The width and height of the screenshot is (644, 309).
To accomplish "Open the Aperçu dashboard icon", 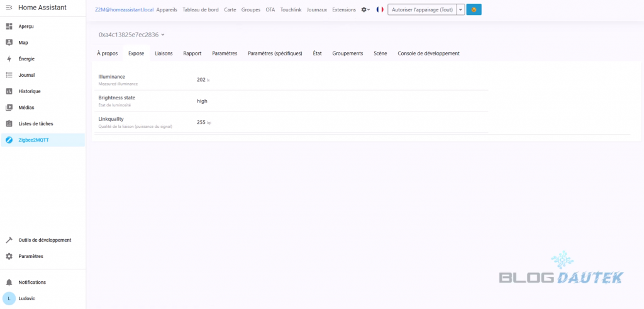I will (x=9, y=26).
